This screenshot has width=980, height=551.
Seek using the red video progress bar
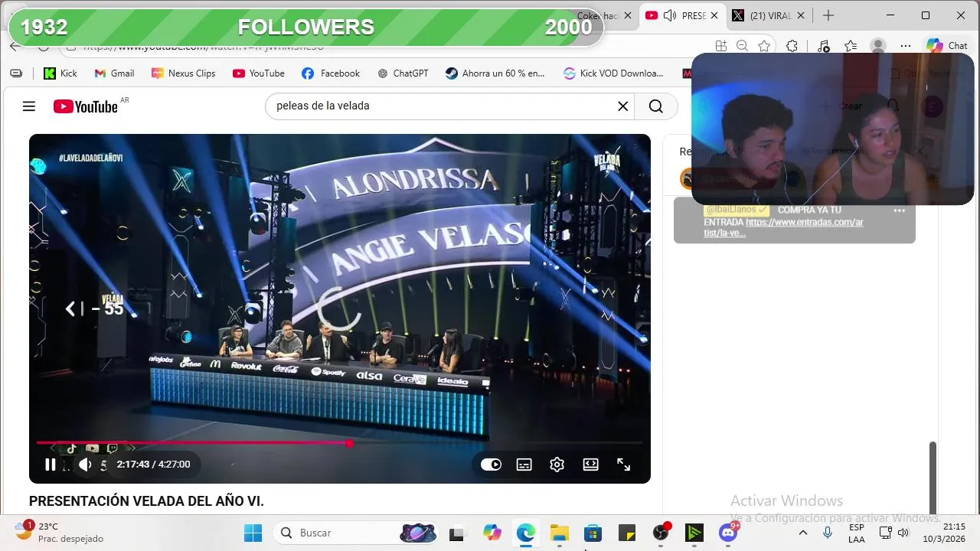[x=339, y=443]
